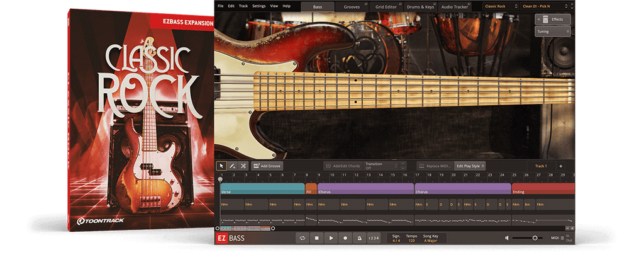Click the Record button
Viewport: 644px width, 262px height.
(345, 237)
